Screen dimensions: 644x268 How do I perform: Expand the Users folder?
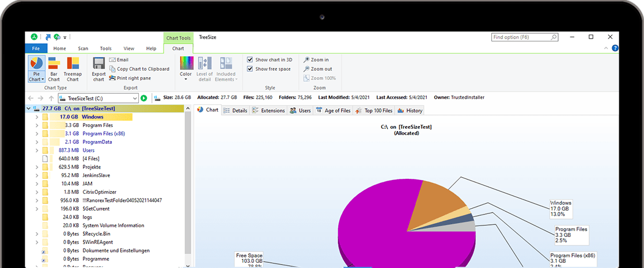tap(36, 151)
